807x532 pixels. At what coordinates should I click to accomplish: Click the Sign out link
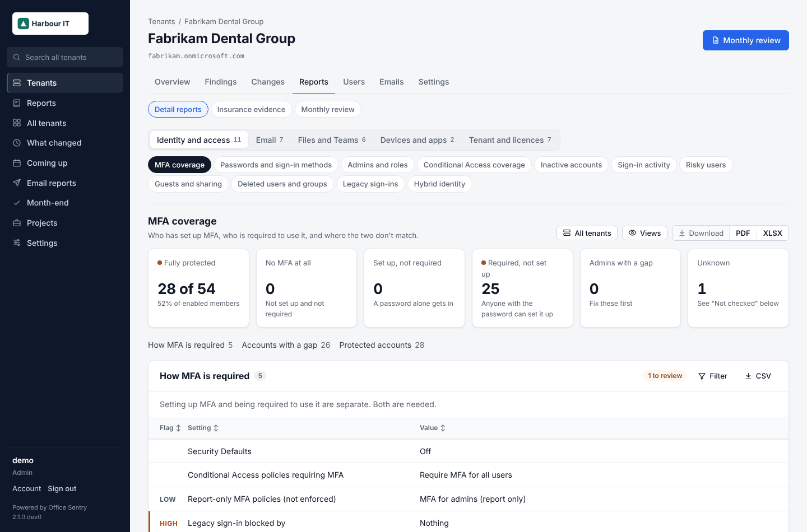click(62, 488)
